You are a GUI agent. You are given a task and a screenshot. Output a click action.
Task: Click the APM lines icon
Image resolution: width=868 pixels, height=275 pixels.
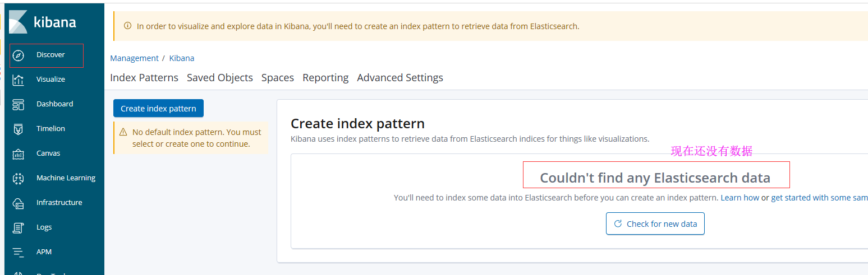point(18,252)
